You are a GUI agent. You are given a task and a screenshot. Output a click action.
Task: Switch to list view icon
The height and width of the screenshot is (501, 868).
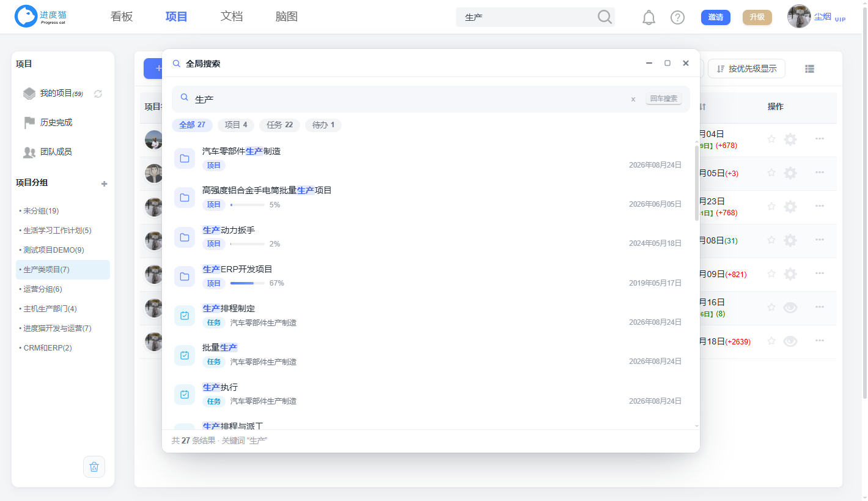tap(809, 69)
